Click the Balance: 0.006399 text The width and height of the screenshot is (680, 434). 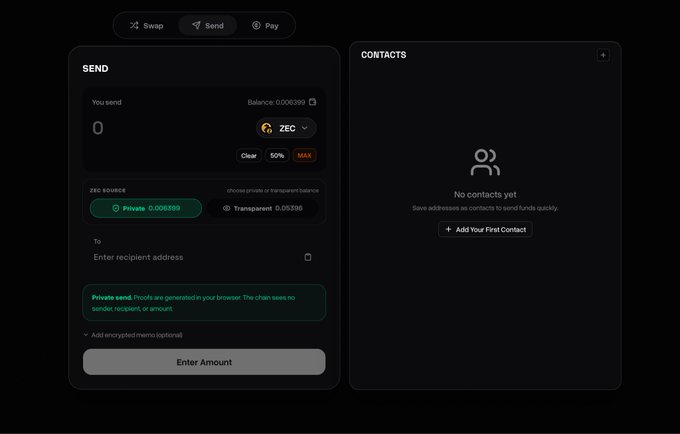tap(276, 102)
